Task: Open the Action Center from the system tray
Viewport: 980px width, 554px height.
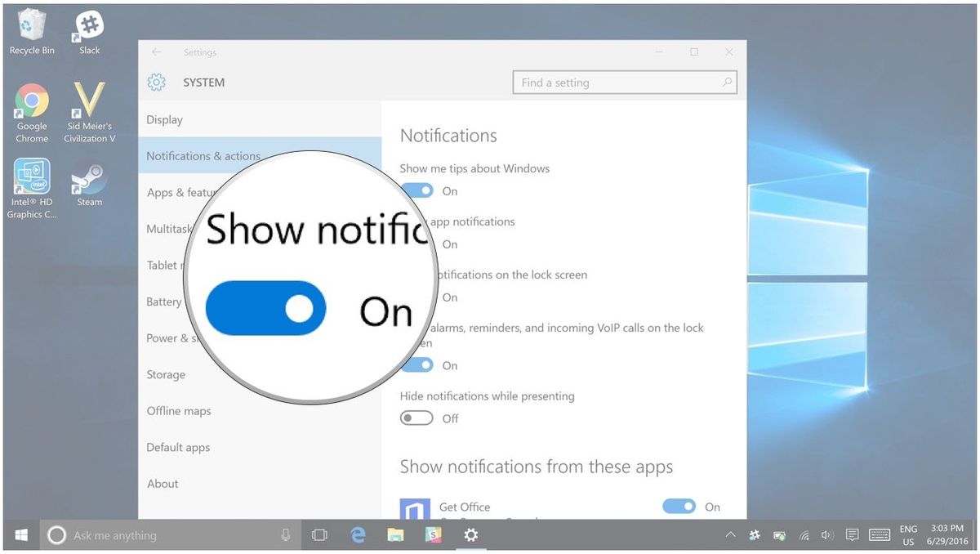Action: point(852,535)
